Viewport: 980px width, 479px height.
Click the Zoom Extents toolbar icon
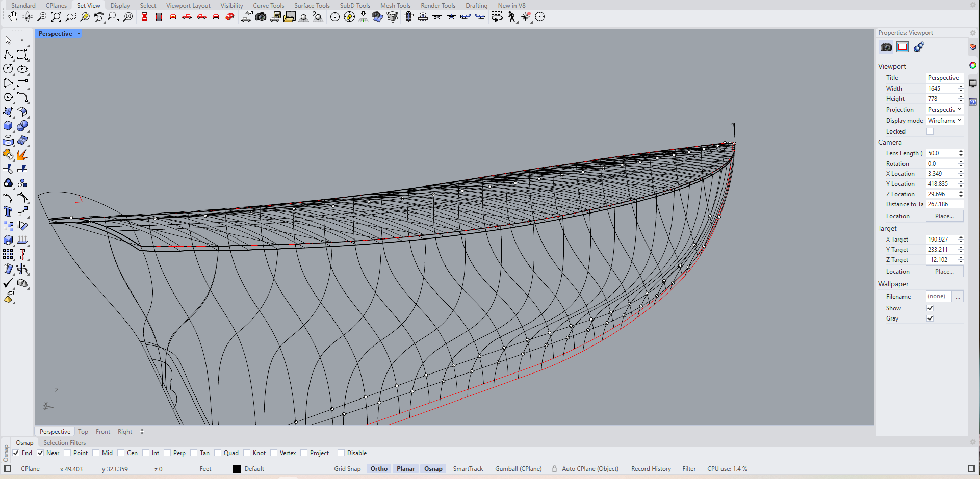(56, 17)
